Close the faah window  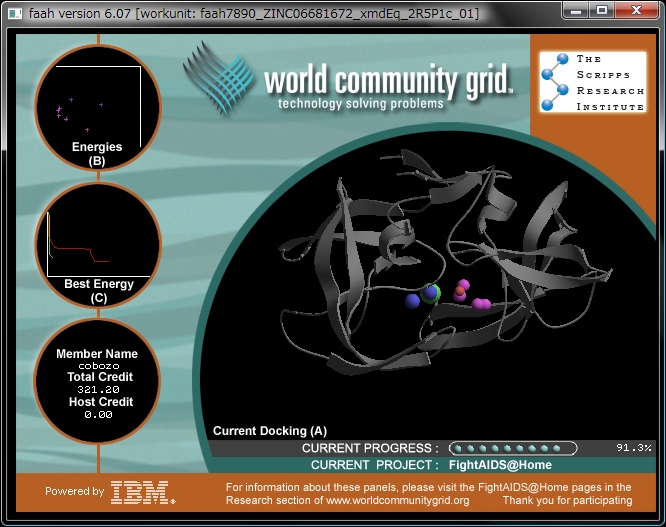636,11
